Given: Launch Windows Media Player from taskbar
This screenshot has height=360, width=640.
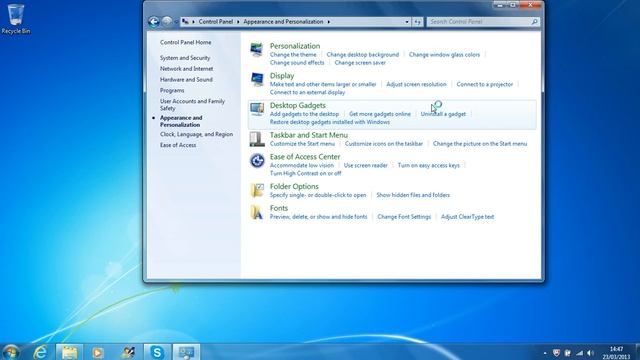Looking at the screenshot, I should [x=98, y=352].
